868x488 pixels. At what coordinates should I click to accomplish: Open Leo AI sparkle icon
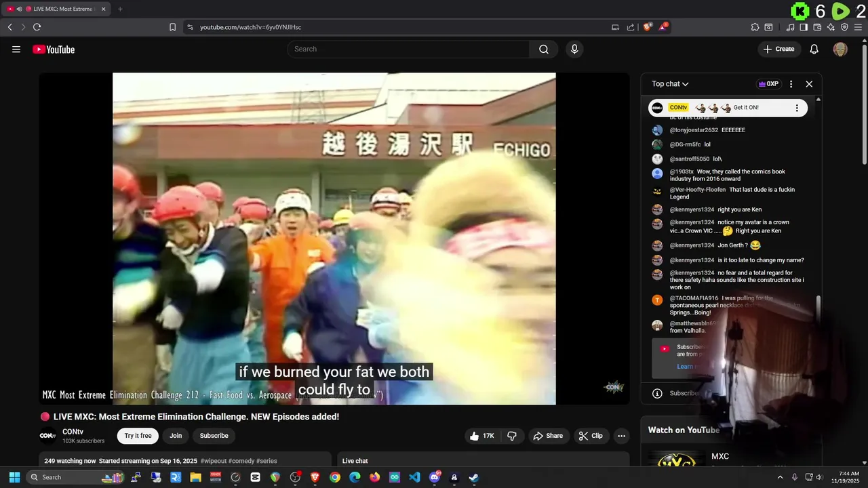pos(831,27)
